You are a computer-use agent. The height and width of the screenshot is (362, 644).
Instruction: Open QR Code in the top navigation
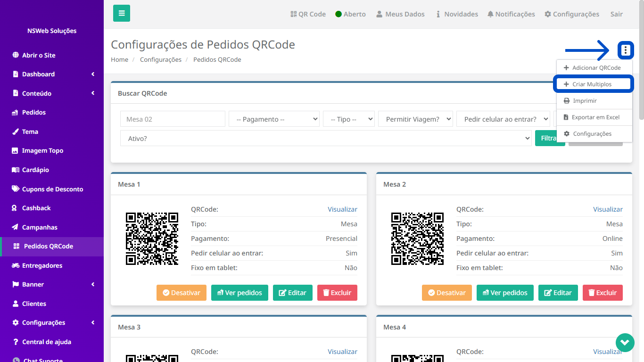(308, 14)
